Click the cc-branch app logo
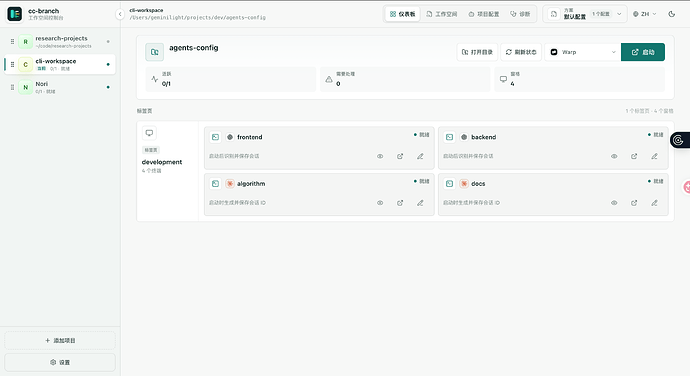This screenshot has width=690, height=376. (x=15, y=14)
